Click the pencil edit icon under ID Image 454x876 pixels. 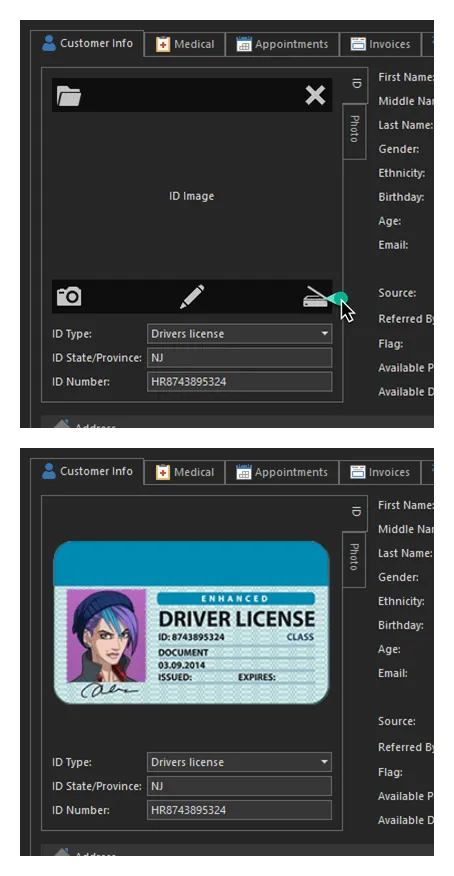[192, 296]
